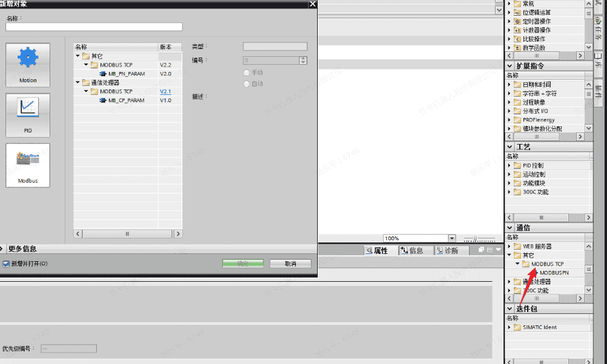Switch to the 信息 tab
The height and width of the screenshot is (364, 607).
point(412,250)
